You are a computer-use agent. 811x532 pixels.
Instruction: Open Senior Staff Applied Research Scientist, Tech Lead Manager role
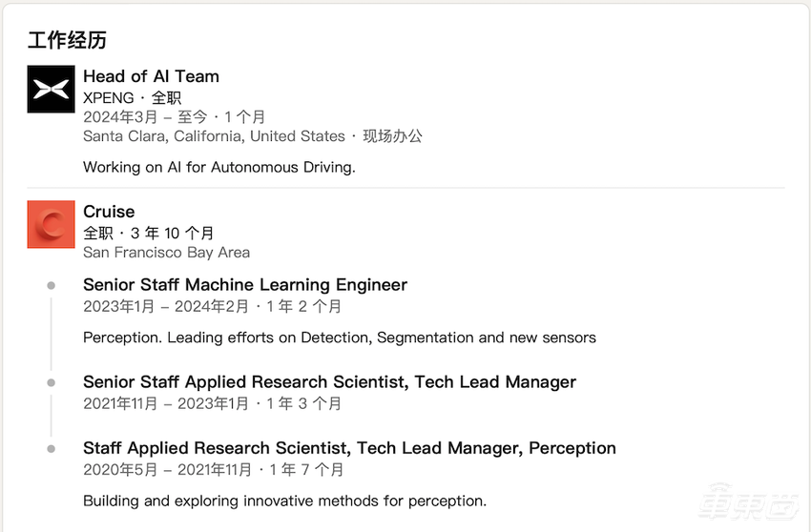tap(329, 382)
